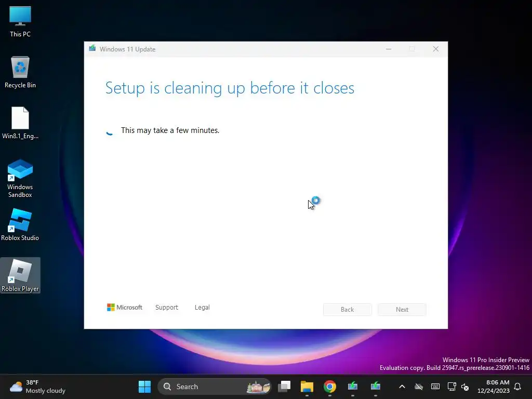This screenshot has width=532, height=399.
Task: Click the 'Setup is cleaning up before it closes' heading
Action: [x=230, y=88]
